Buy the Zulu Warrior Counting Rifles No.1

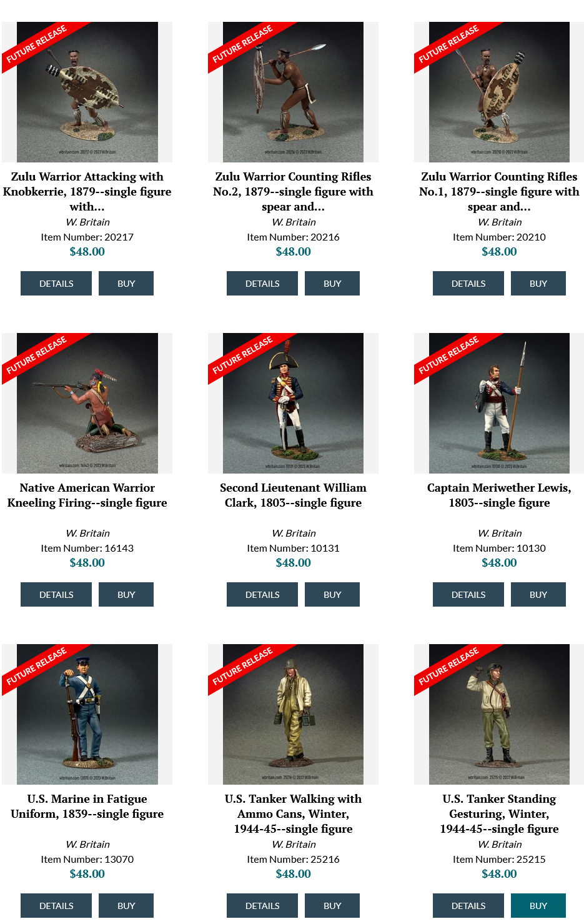point(538,283)
